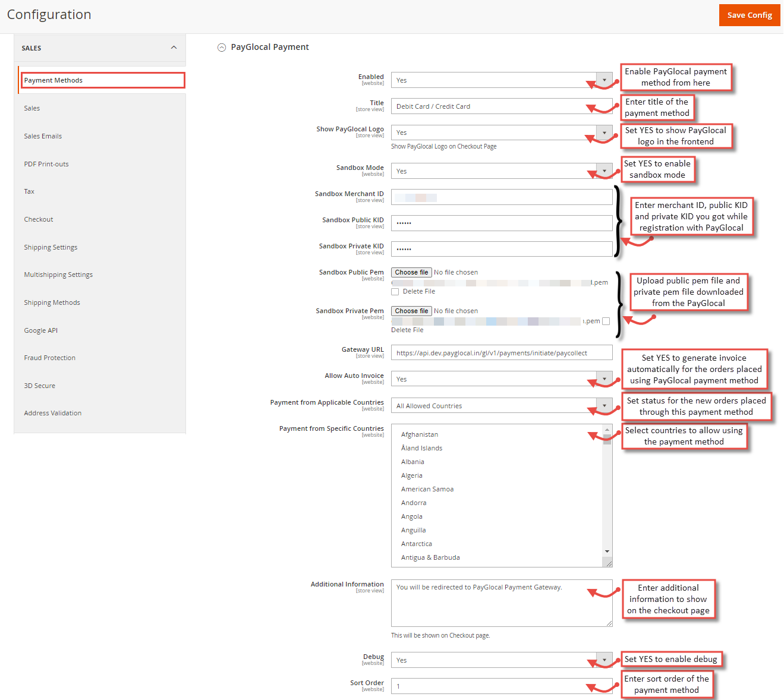784x700 pixels.
Task: Go to Multishipping Settings
Action: point(58,275)
